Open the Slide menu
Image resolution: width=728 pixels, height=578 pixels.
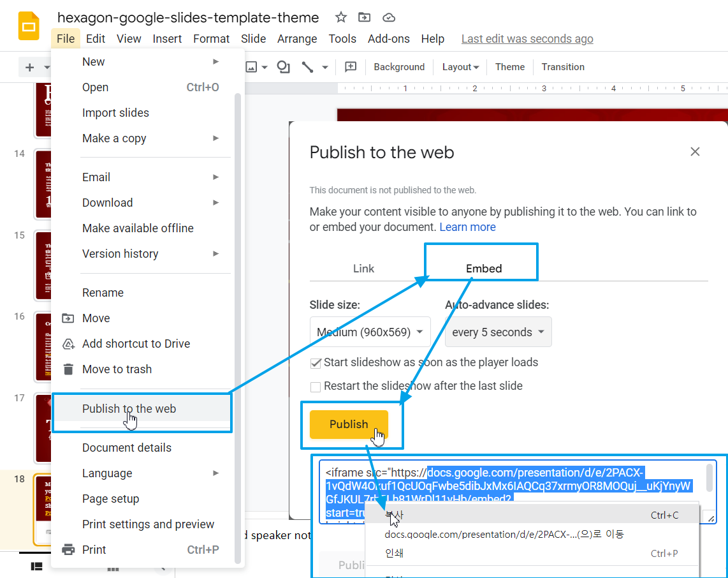click(254, 38)
